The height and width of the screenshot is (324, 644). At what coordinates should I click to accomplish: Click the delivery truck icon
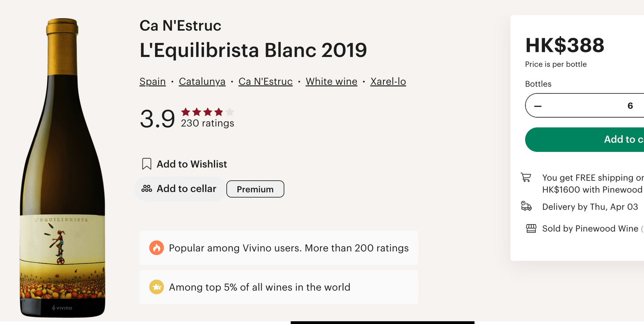point(526,206)
